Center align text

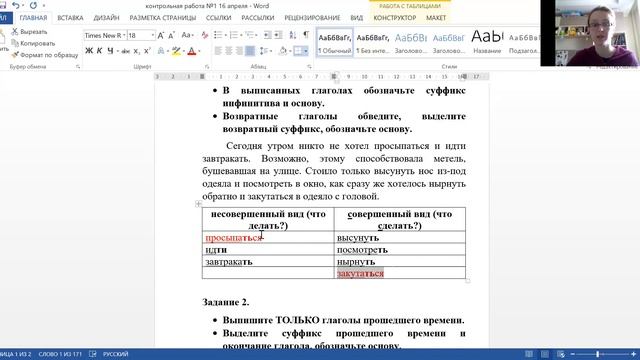click(x=229, y=51)
